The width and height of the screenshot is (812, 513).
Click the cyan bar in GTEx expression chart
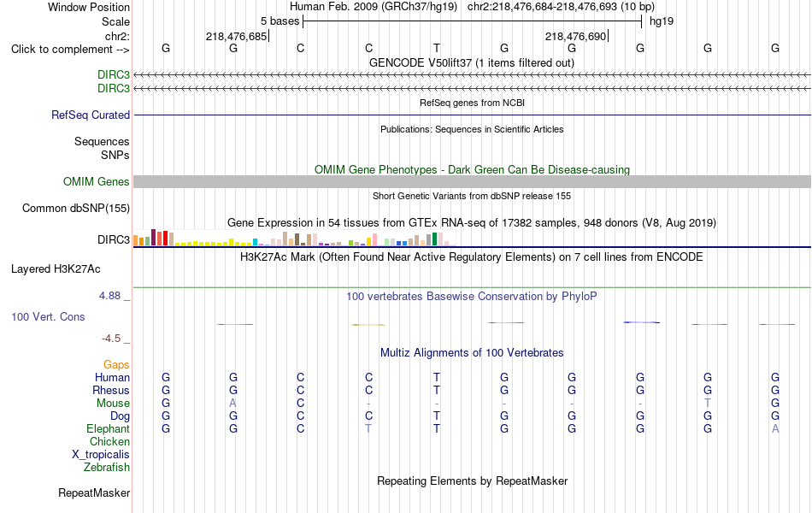pyautogui.click(x=255, y=242)
